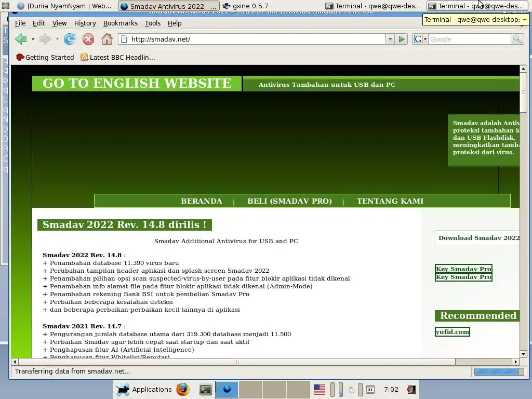This screenshot has width=532, height=399.
Task: Open the Bookmarks menu
Action: pos(121,23)
